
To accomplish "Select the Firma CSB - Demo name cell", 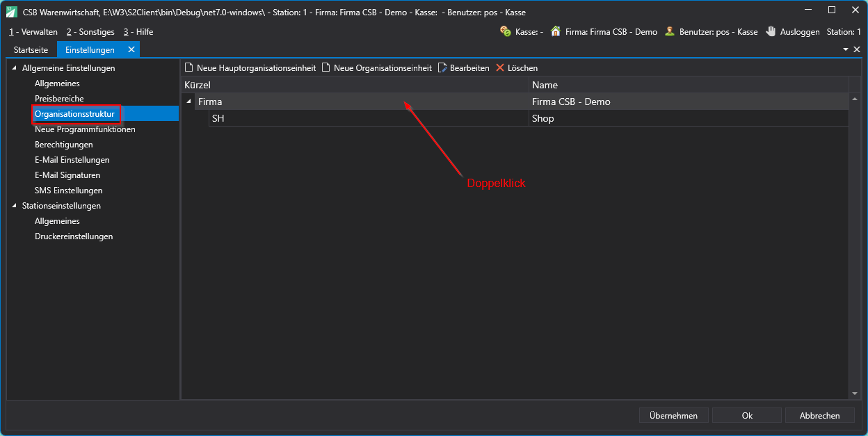I will [689, 102].
